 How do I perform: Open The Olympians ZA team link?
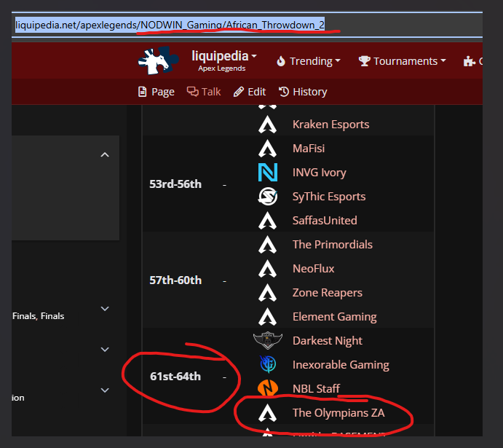tap(338, 413)
